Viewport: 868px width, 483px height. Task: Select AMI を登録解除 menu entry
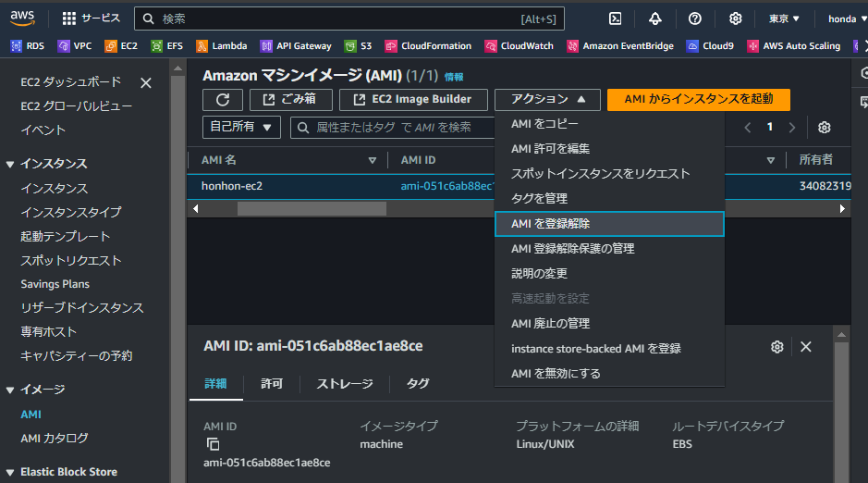click(609, 224)
